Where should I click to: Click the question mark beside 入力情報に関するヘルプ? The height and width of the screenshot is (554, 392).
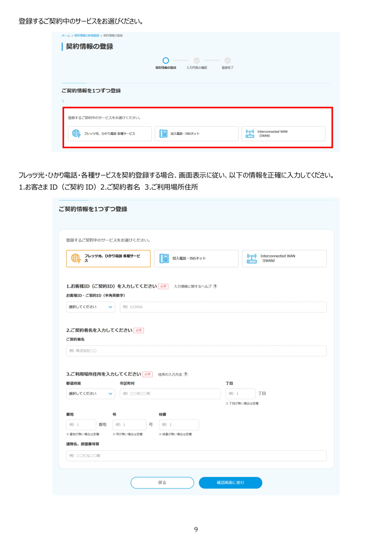click(x=215, y=286)
